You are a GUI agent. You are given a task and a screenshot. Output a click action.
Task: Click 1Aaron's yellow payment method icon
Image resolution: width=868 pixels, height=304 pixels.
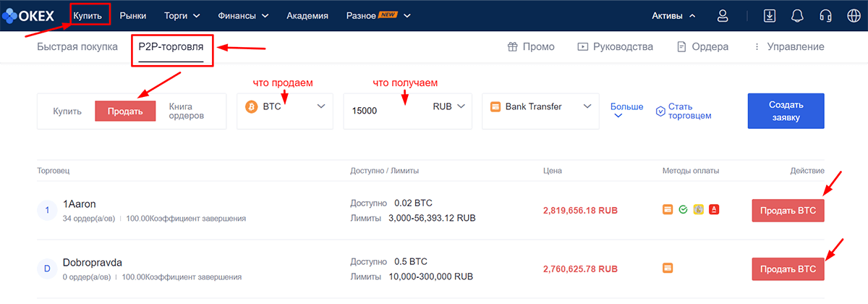tap(698, 210)
